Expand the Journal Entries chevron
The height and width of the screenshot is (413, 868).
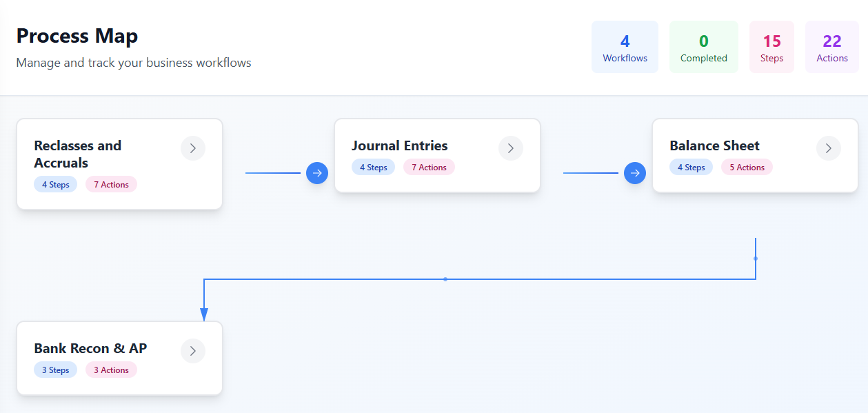tap(511, 148)
